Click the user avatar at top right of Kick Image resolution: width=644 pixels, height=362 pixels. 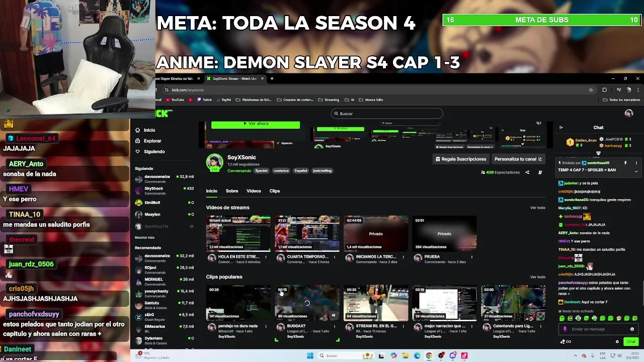click(x=628, y=114)
